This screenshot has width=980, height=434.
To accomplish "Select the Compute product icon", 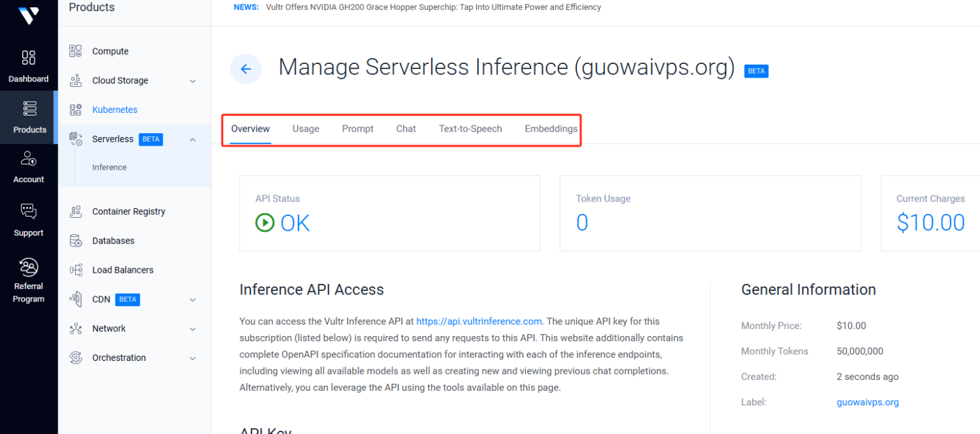I will coord(76,51).
